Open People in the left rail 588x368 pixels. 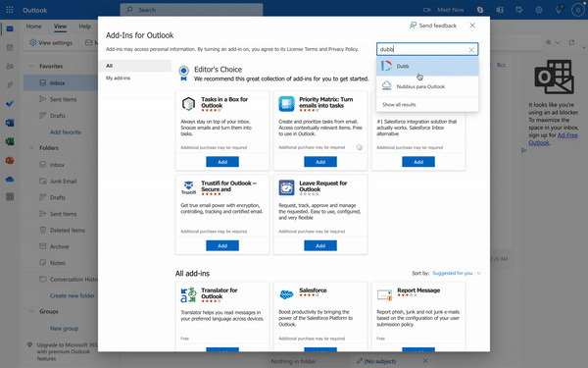(x=10, y=67)
